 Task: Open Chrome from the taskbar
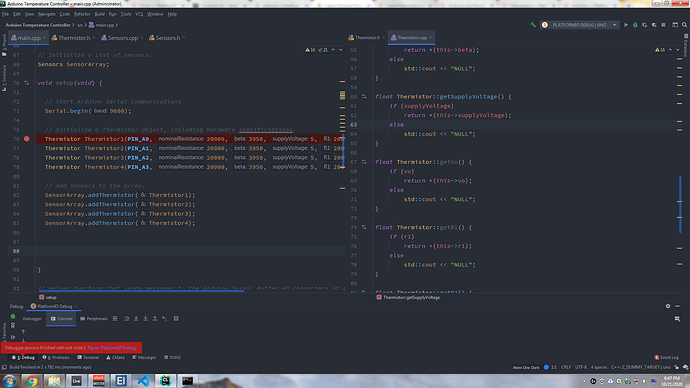[x=32, y=381]
